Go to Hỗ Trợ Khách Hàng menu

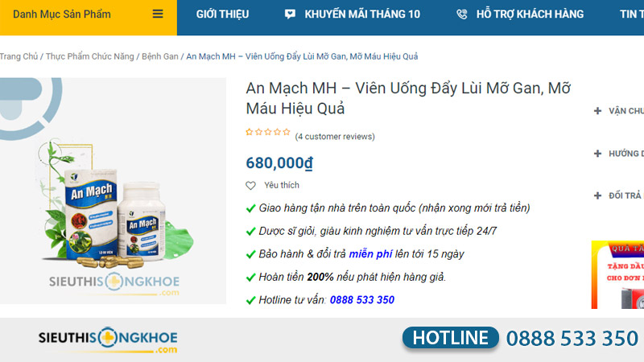point(530,14)
